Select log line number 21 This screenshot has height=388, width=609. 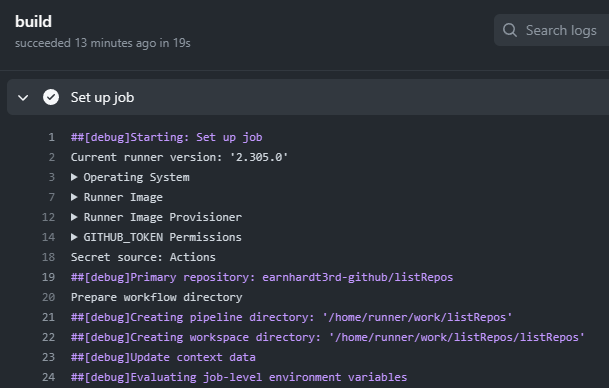click(x=49, y=317)
